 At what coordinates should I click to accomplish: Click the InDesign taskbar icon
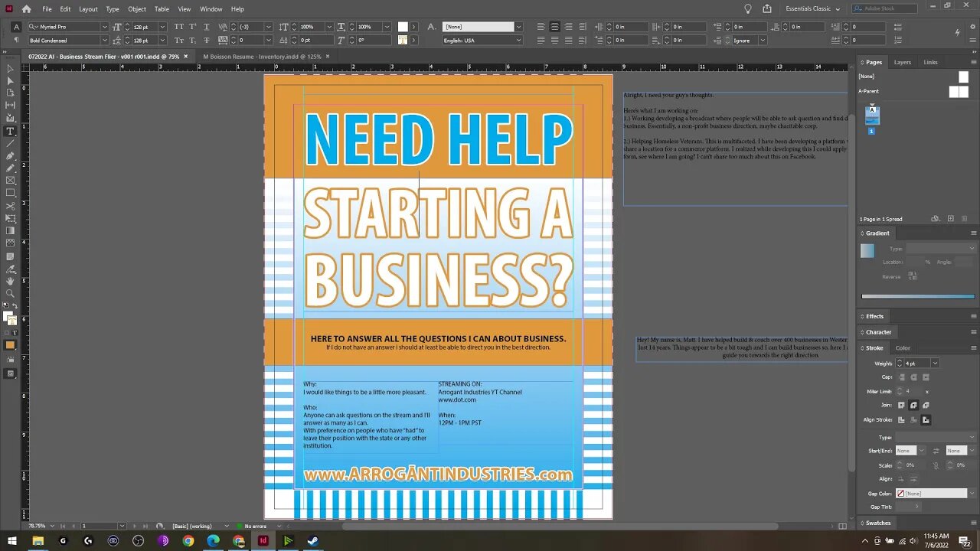click(x=263, y=540)
